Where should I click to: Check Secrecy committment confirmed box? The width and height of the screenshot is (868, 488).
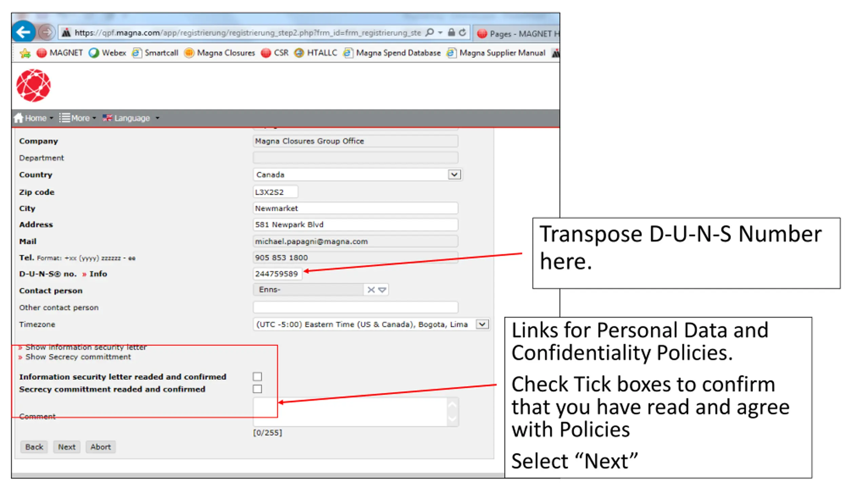257,389
